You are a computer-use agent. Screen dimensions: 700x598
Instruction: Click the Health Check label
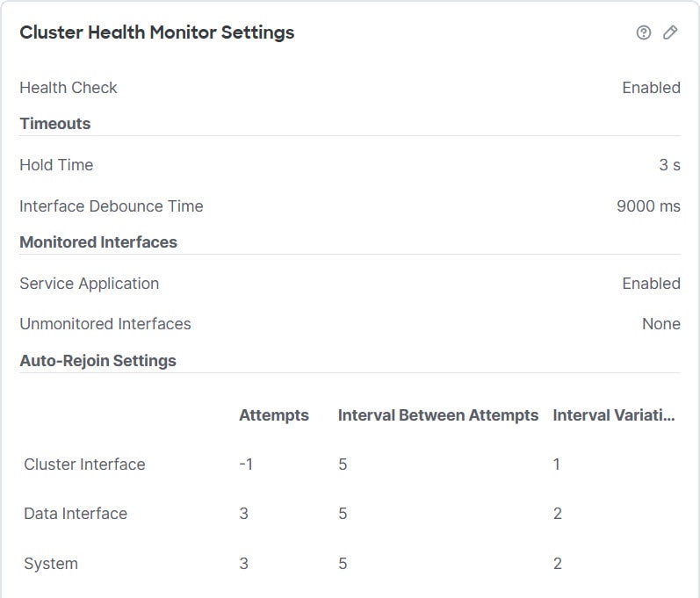click(x=69, y=88)
